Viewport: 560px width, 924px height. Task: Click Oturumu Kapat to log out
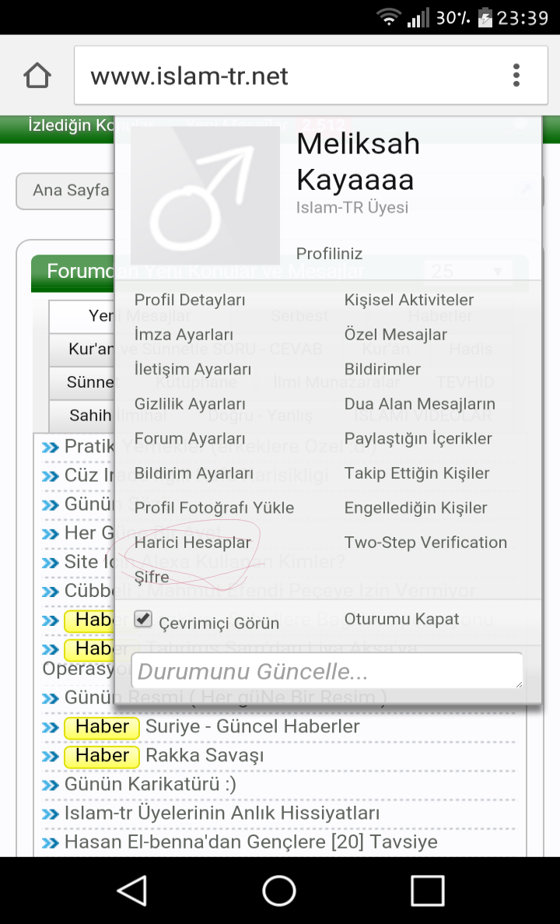[x=401, y=619]
